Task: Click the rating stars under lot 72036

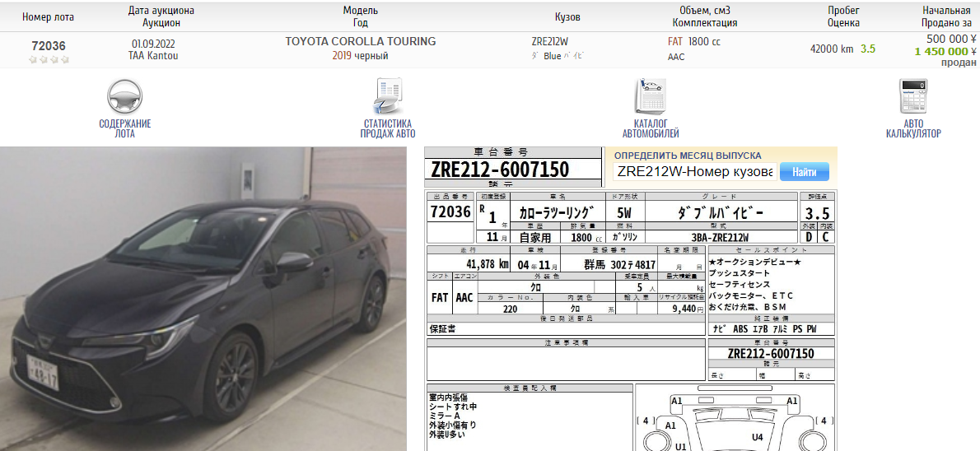Action: (48, 59)
